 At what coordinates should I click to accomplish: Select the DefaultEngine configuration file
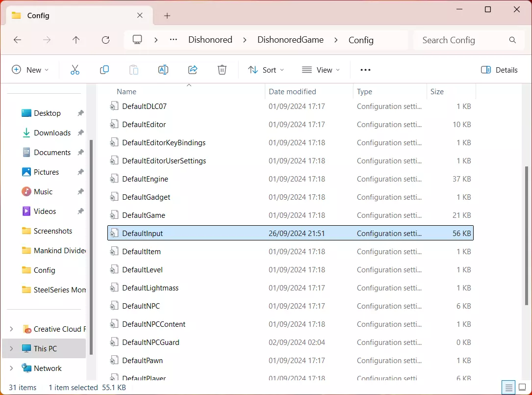[x=145, y=179]
